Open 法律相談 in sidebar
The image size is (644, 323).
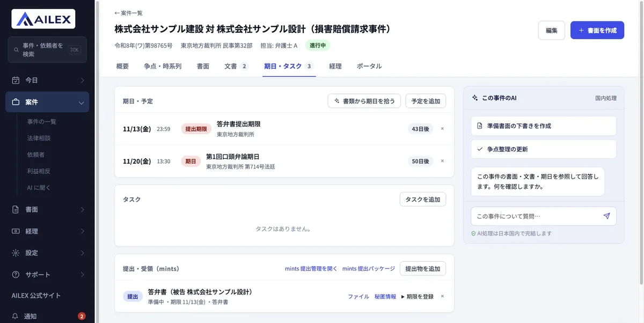pyautogui.click(x=39, y=138)
